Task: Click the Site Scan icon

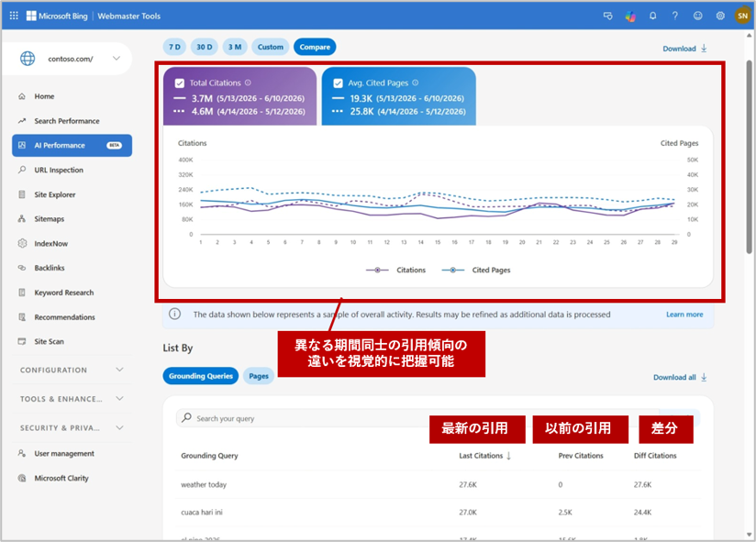Action: coord(22,341)
